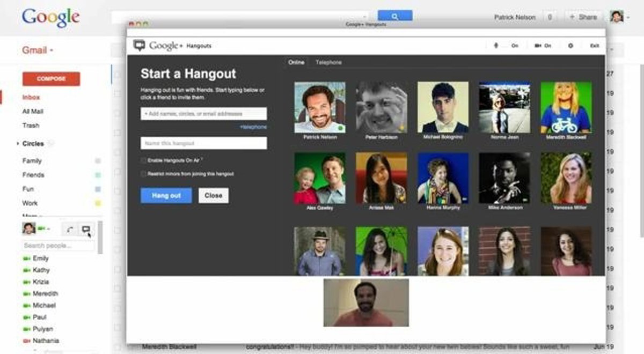644x354 pixels.
Task: Click the red Compose button
Action: (x=51, y=79)
